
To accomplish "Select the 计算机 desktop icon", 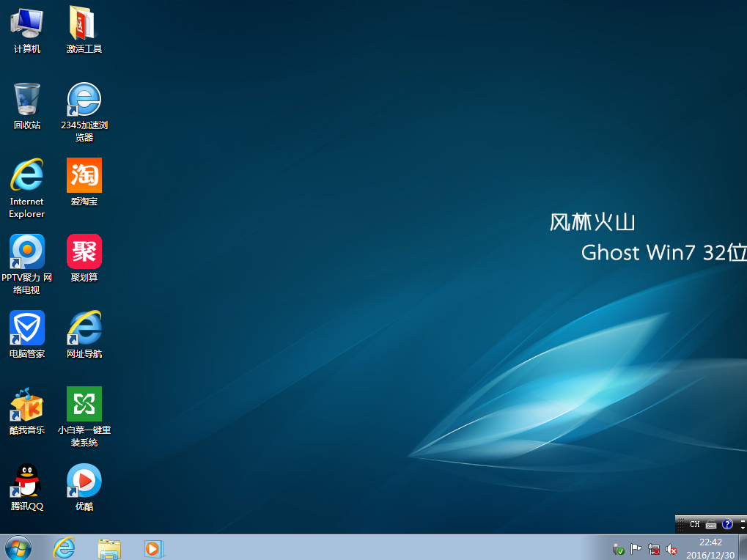I will (x=27, y=29).
